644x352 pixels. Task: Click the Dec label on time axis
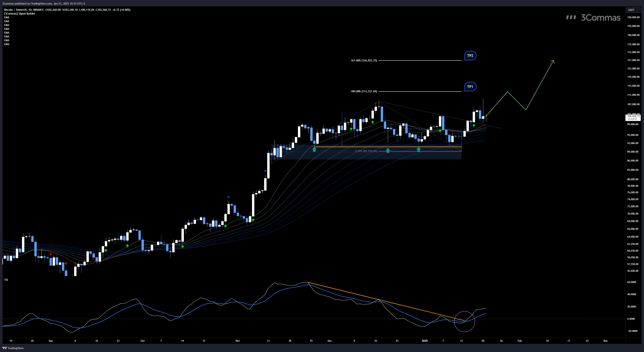(330, 341)
